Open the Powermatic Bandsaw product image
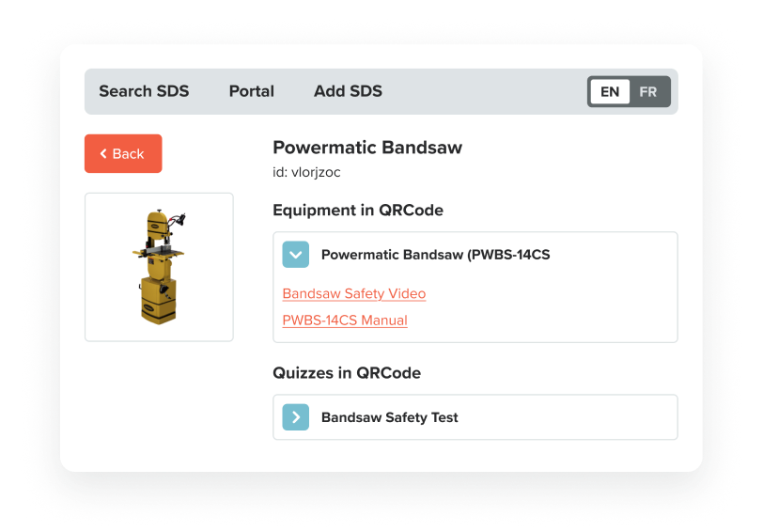This screenshot has height=532, width=763. point(159,267)
